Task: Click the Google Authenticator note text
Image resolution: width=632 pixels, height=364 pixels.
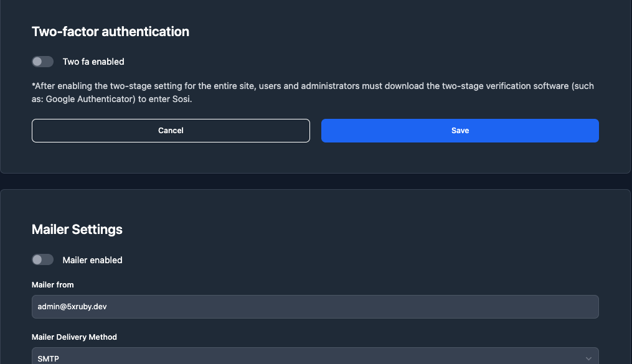Action: [x=313, y=92]
